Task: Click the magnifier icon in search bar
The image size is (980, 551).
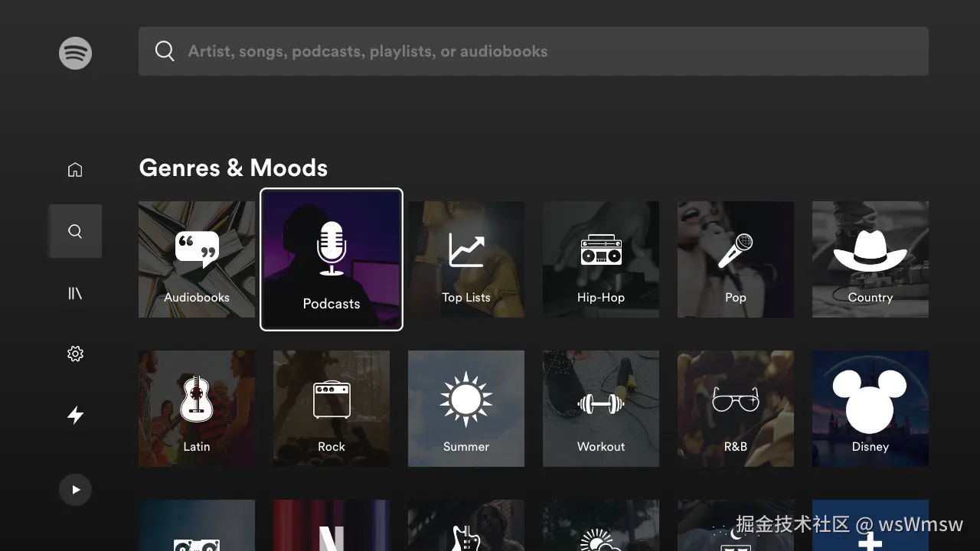Action: pos(165,51)
